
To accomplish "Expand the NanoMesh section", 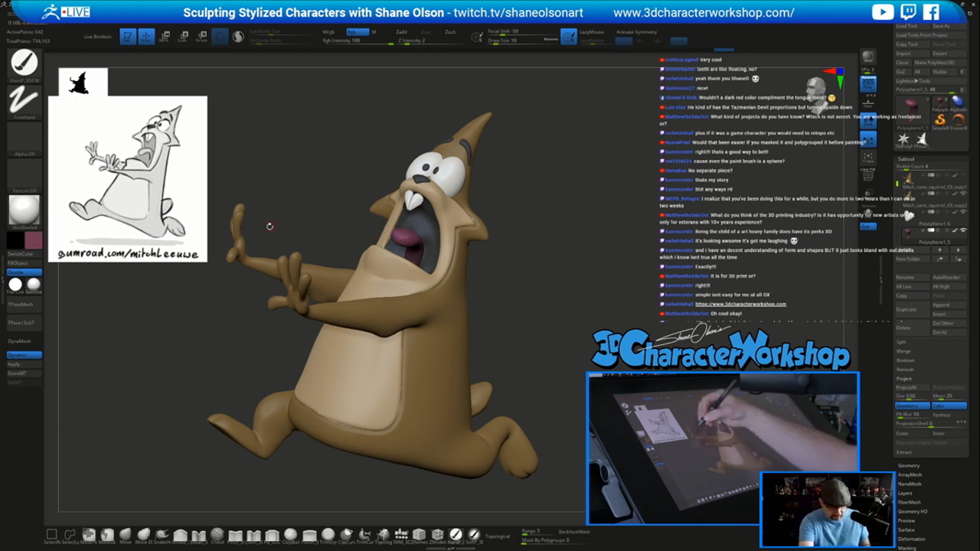I will point(910,484).
